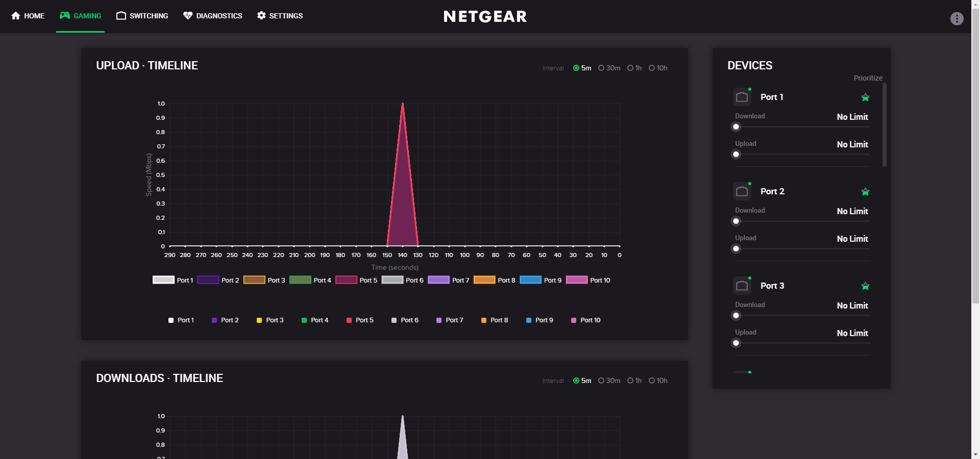This screenshot has width=980, height=459.
Task: Toggle Port 4 swatch in upload chart legend
Action: pos(300,279)
